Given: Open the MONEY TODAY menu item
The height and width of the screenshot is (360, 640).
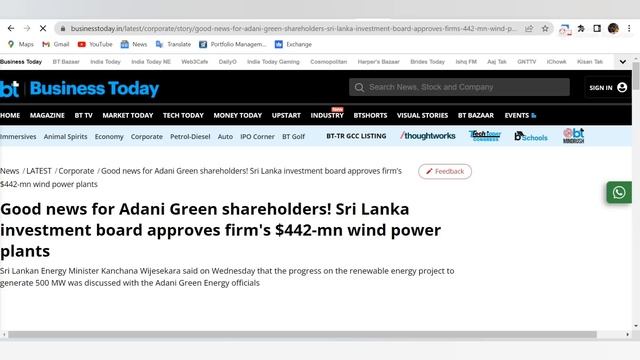Looking at the screenshot, I should click(238, 116).
